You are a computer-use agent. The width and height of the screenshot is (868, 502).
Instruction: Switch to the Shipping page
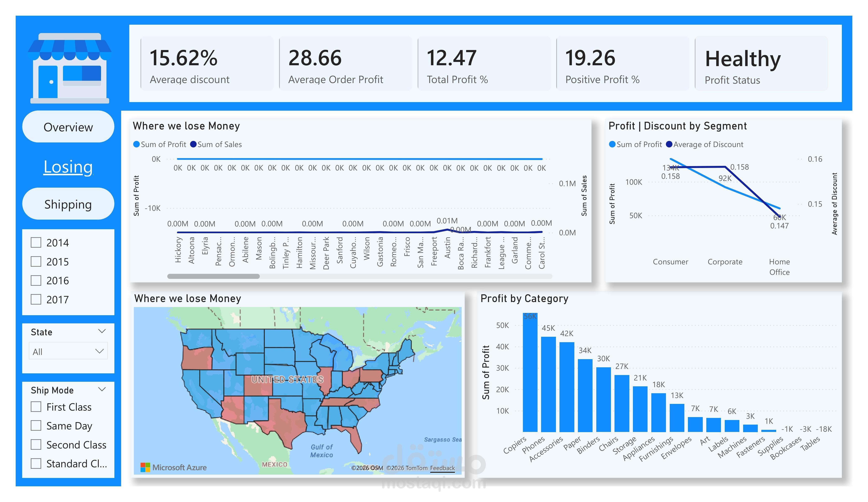pos(68,204)
